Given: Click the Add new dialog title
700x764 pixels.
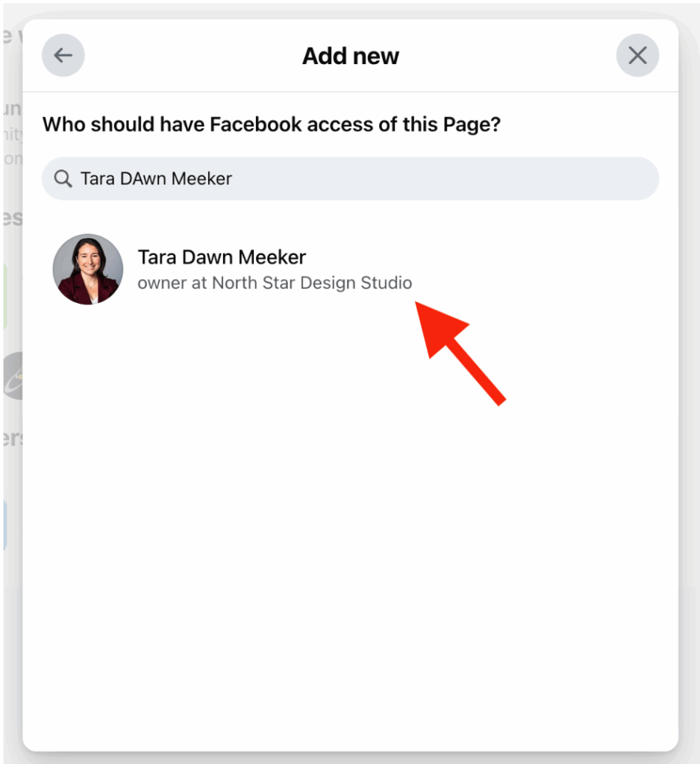Looking at the screenshot, I should tap(351, 56).
